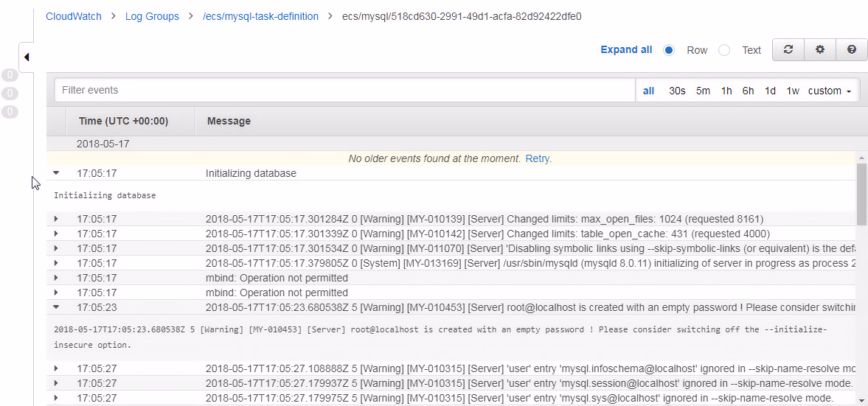
Task: Click the Expand all link
Action: 626,50
